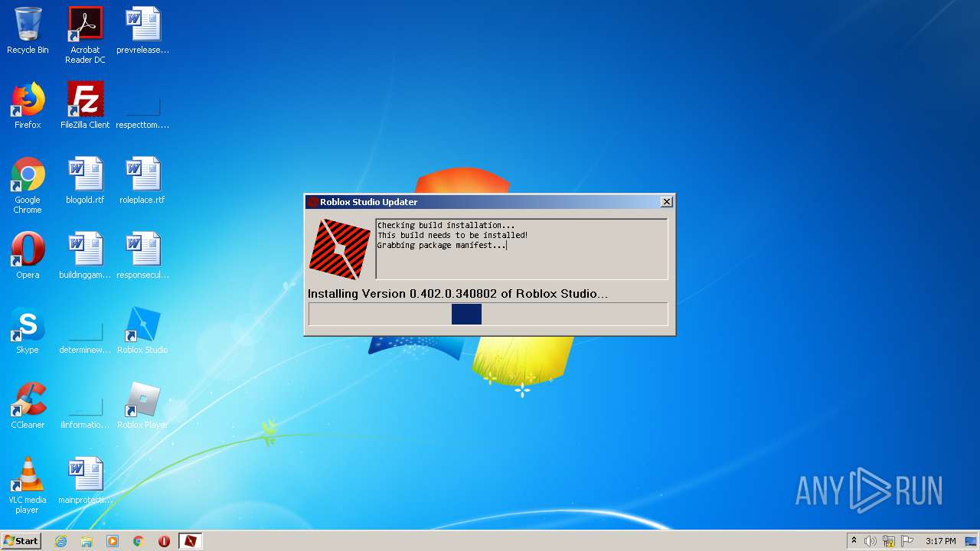Open roleplace.rtf document

(x=142, y=181)
